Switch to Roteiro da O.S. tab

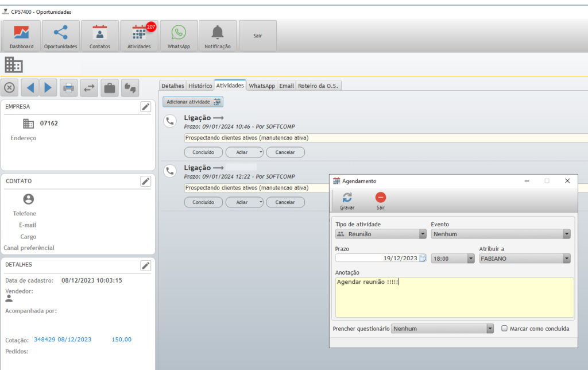(319, 86)
